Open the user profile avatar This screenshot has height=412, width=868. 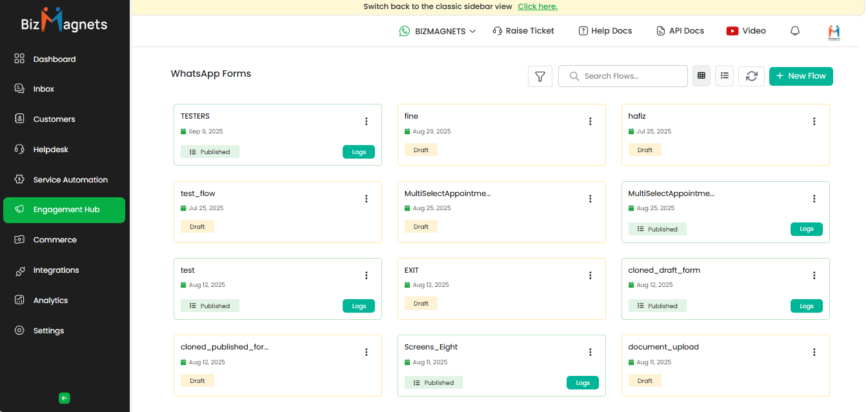pos(834,32)
